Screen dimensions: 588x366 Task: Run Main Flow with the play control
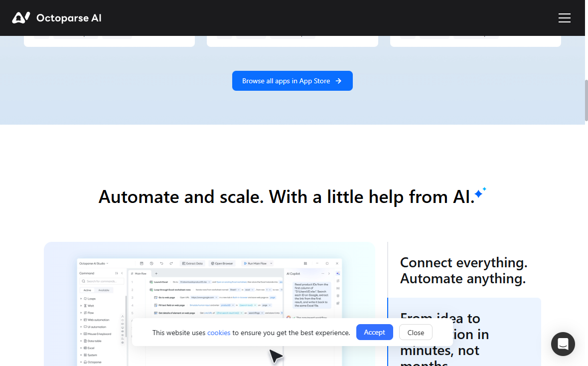tap(244, 263)
